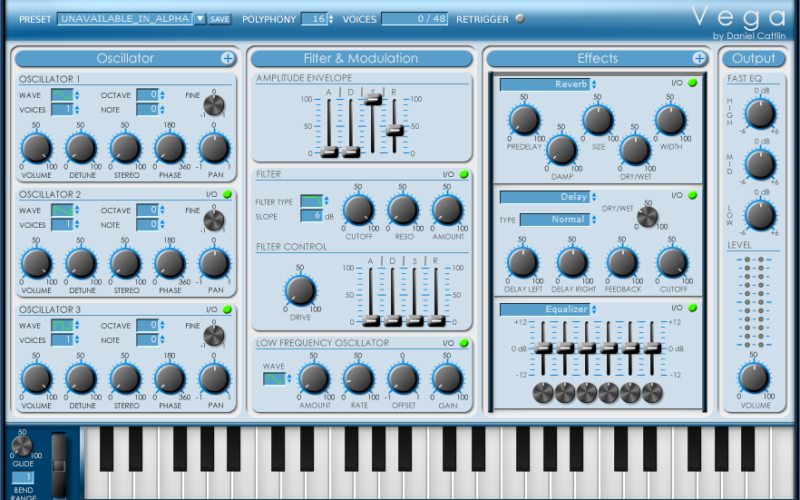Click the Reverb Width knob
Image resolution: width=800 pixels, height=500 pixels.
(x=670, y=120)
